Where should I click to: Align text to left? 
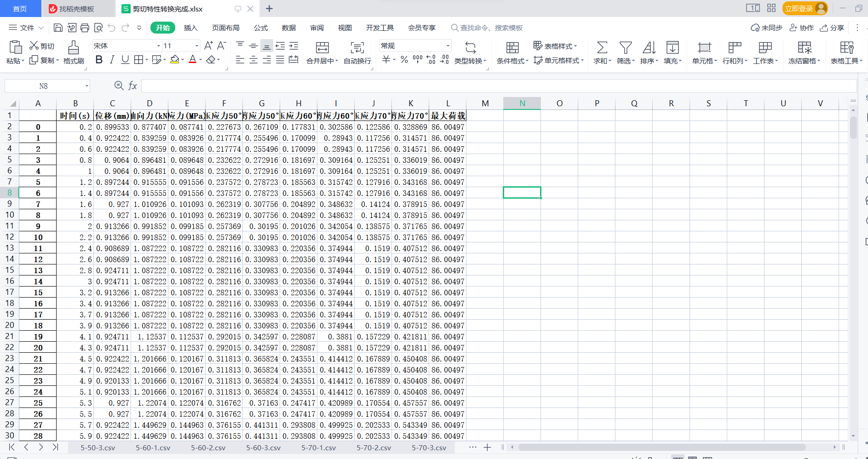(x=240, y=60)
